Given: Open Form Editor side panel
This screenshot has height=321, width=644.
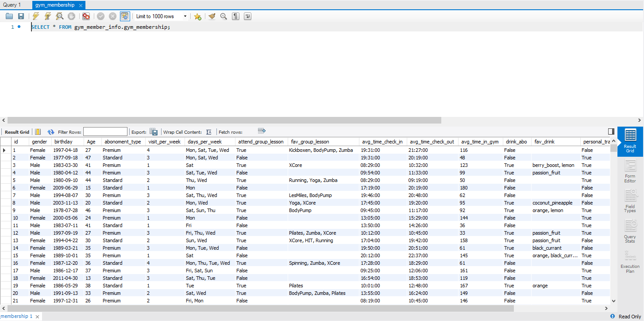Looking at the screenshot, I should pyautogui.click(x=630, y=172).
